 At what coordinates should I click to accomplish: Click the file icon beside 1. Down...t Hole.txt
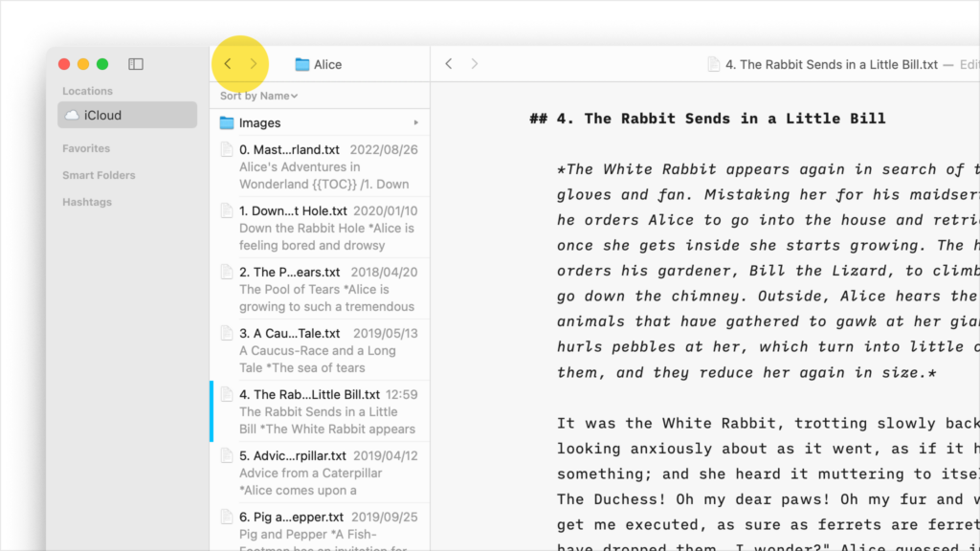click(x=226, y=210)
